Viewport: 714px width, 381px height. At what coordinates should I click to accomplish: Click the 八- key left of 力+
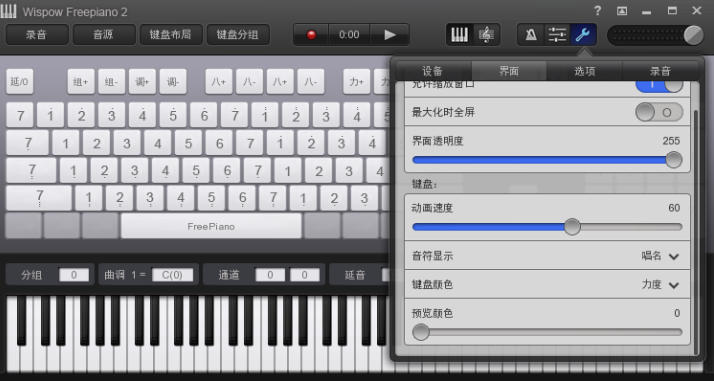click(311, 82)
